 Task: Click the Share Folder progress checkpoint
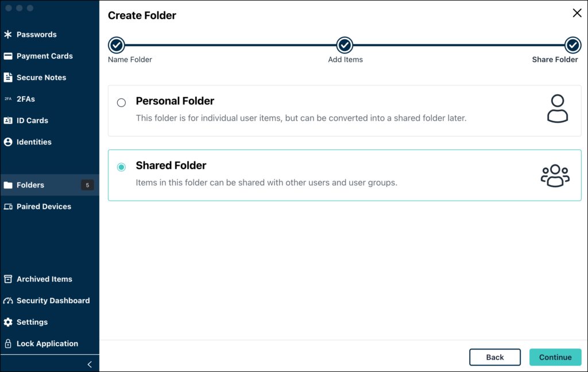coord(572,45)
